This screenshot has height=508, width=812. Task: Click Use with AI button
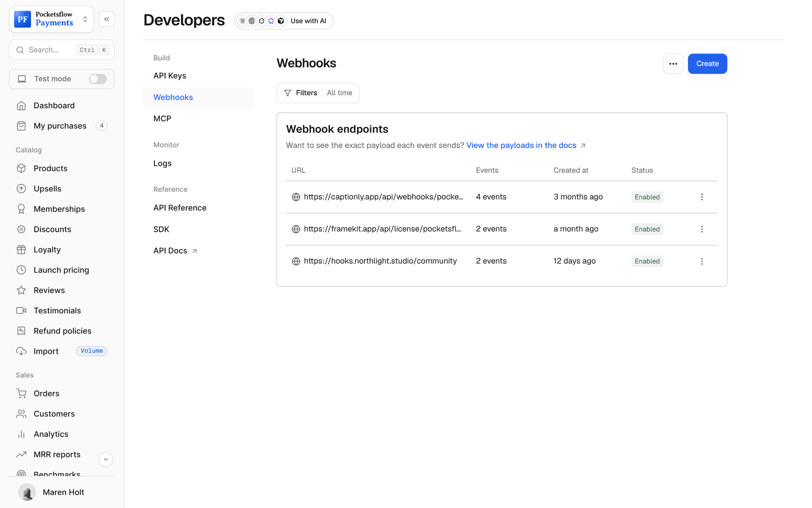click(284, 21)
